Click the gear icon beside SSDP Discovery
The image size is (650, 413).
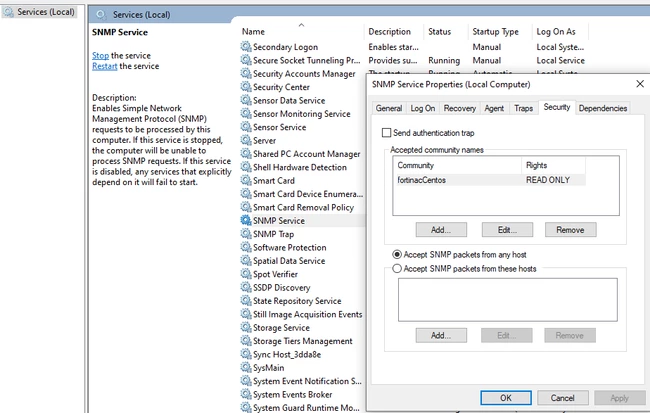coord(246,287)
